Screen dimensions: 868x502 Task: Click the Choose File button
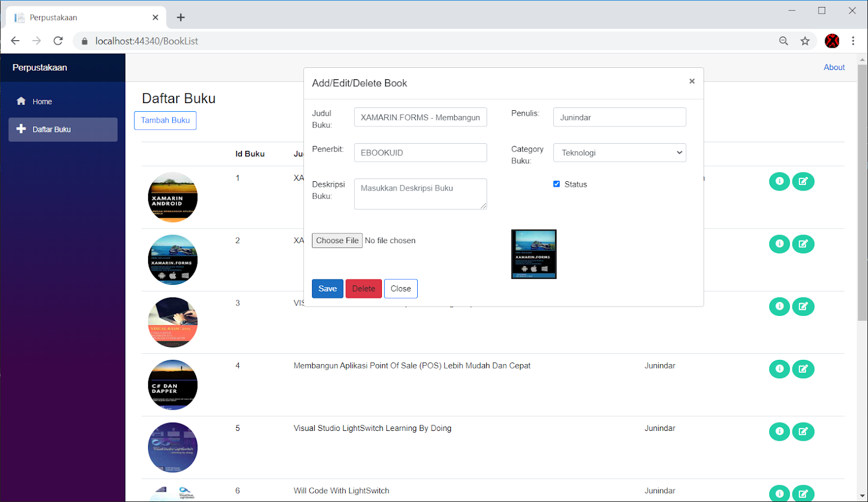pos(337,240)
